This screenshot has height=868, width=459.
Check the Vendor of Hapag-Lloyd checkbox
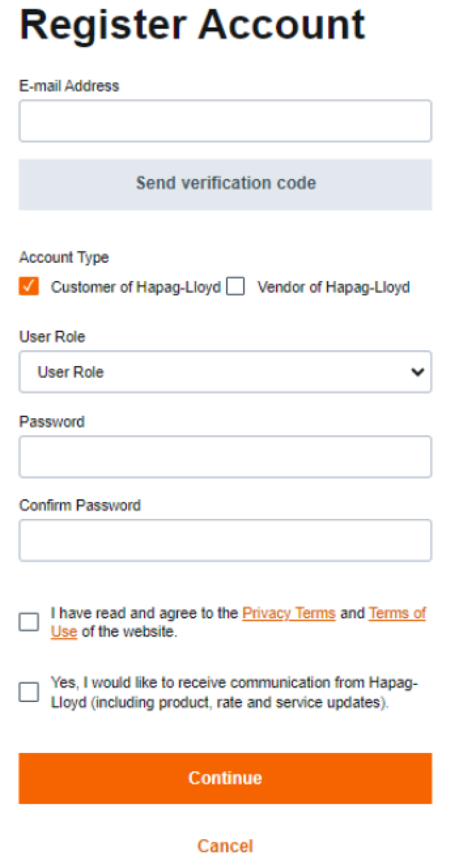tap(235, 286)
